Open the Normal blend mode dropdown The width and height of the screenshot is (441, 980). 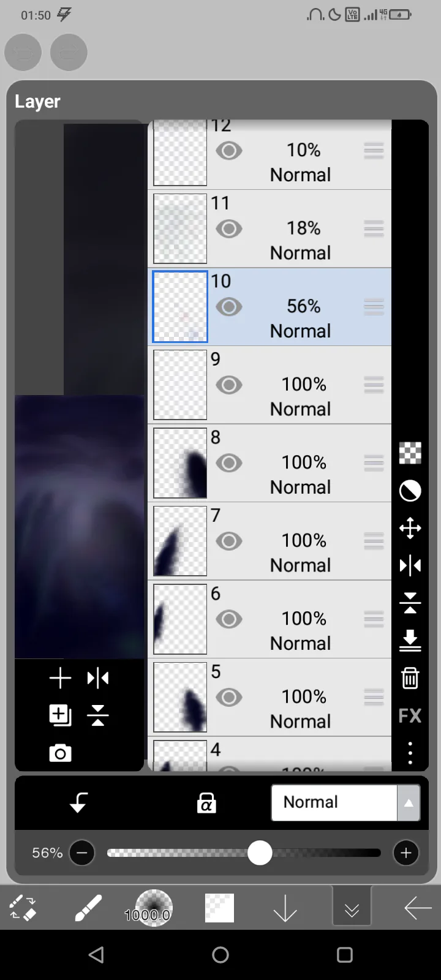[345, 802]
